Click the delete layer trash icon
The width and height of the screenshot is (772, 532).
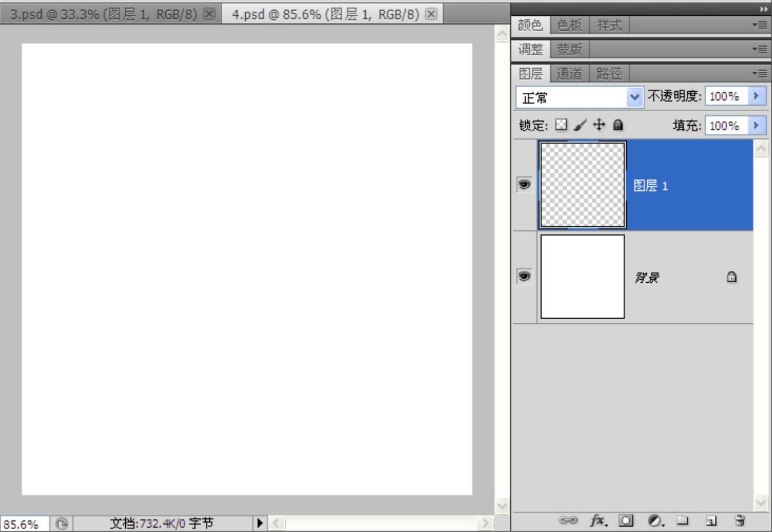tap(740, 520)
